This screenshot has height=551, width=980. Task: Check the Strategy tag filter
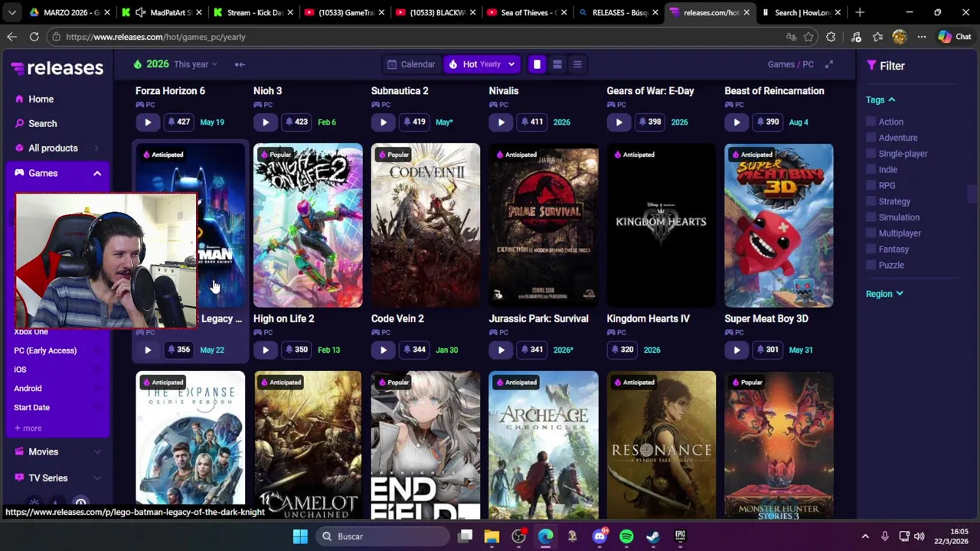pos(871,201)
